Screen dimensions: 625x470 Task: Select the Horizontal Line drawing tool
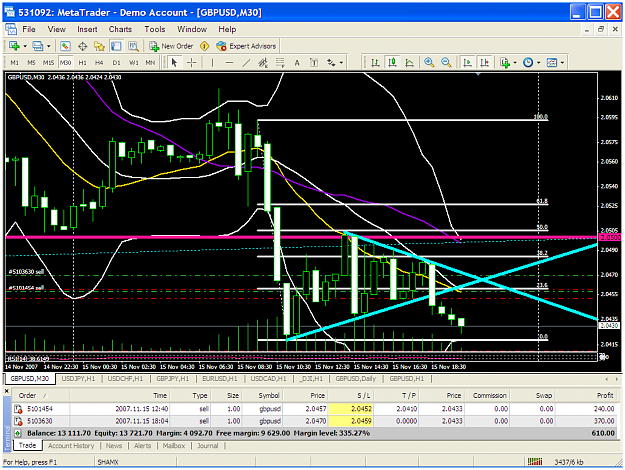(229, 63)
